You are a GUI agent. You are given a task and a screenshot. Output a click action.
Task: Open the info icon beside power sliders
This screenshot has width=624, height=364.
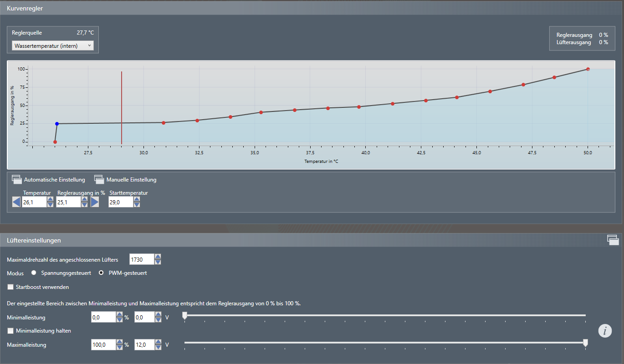point(605,331)
